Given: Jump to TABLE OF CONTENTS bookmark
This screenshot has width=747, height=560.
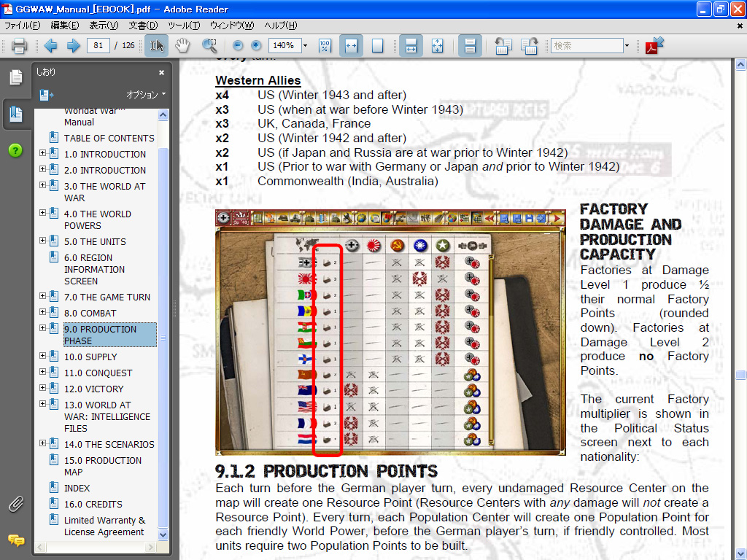Looking at the screenshot, I should (x=109, y=138).
